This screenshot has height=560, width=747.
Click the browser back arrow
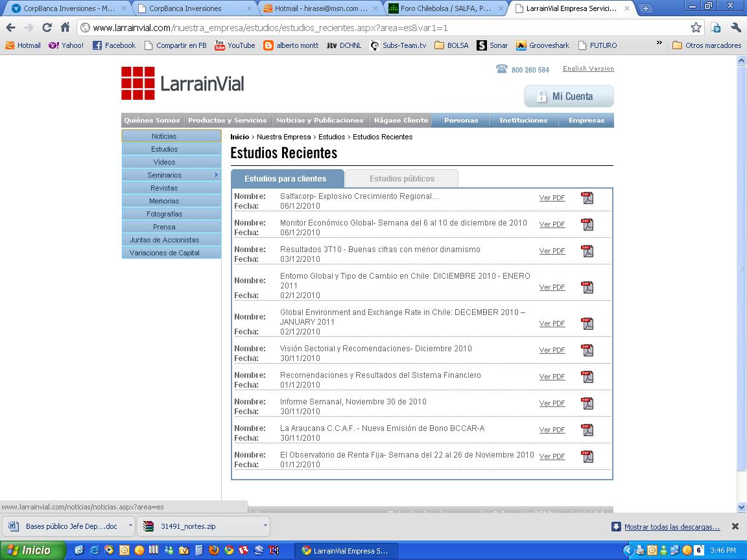click(10, 28)
